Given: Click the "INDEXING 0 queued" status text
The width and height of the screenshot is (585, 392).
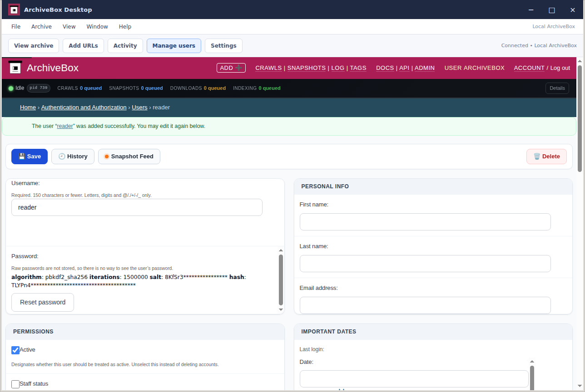Looking at the screenshot, I should click(257, 88).
